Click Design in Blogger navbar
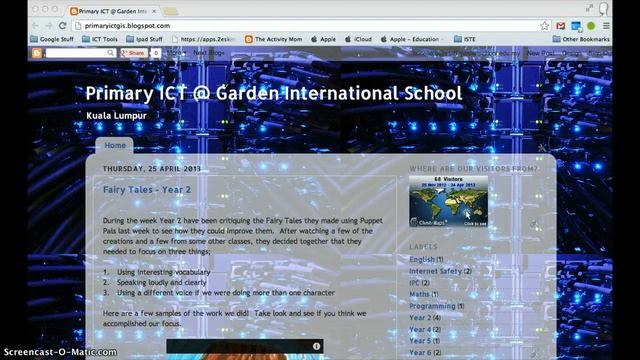 tap(571, 53)
